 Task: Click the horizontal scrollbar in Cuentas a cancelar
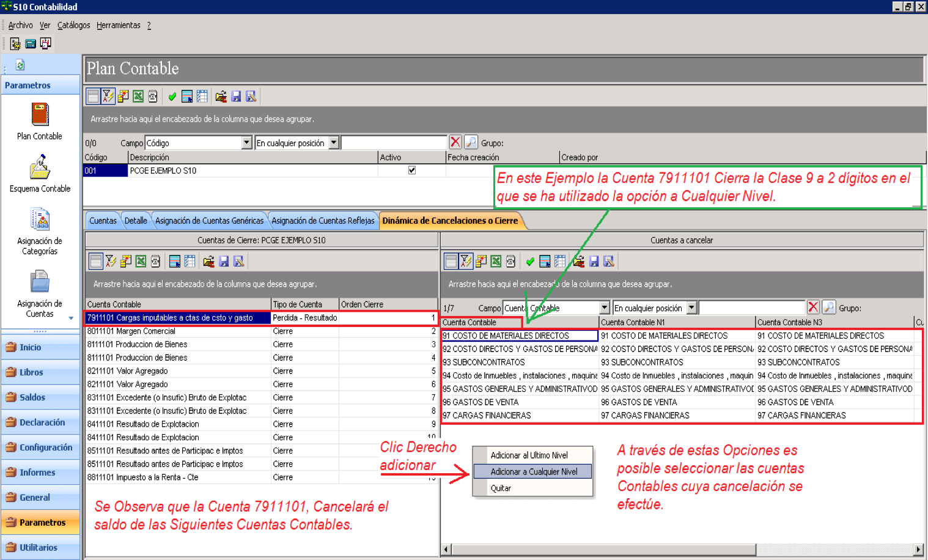point(682,549)
